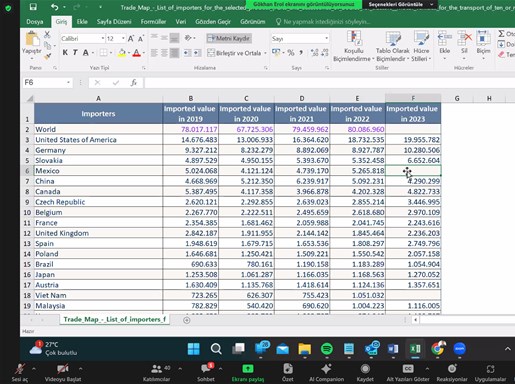Apply the red font color
Screen dimensions: 515x384
click(x=136, y=53)
